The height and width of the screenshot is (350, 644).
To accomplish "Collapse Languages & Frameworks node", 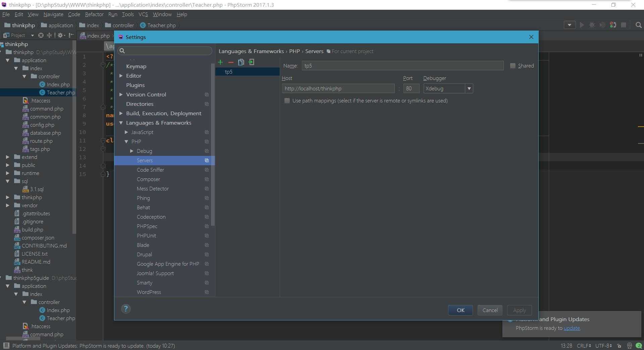I will 121,123.
